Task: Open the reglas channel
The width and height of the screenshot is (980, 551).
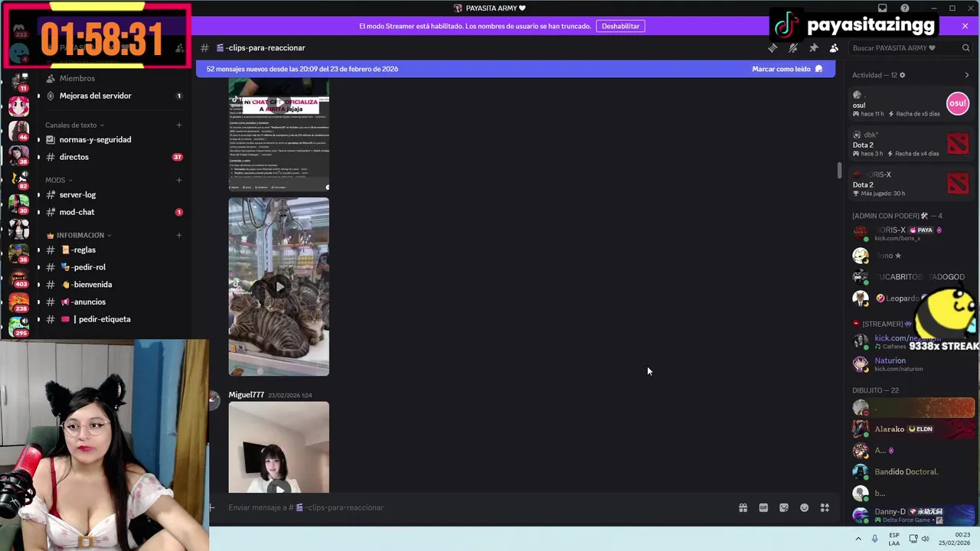Action: pyautogui.click(x=115, y=249)
